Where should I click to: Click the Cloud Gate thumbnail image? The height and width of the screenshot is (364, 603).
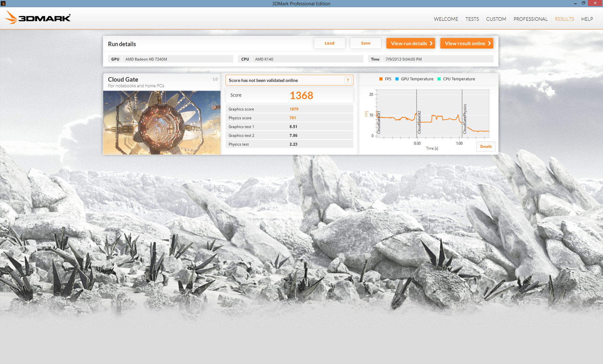(162, 123)
